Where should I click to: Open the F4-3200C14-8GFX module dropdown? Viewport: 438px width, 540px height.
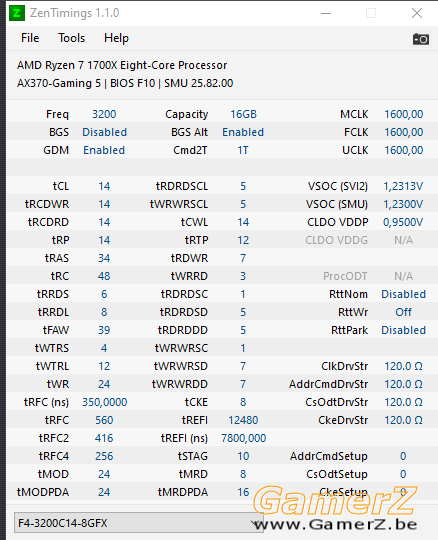click(x=139, y=523)
